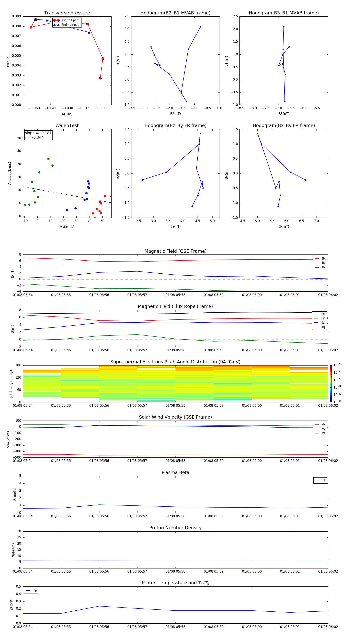Click the 'Hodogram(Bx_By FR frame)' title
This screenshot has width=351, height=644.
tap(284, 125)
